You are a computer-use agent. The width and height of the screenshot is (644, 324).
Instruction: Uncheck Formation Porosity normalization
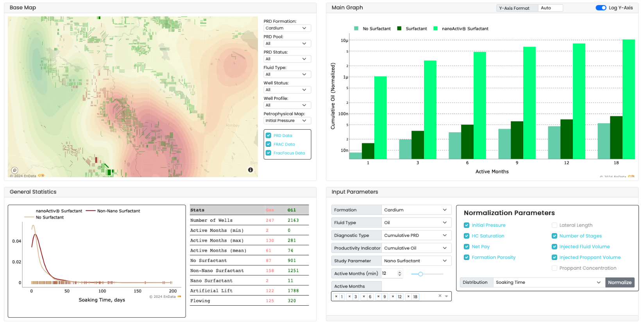[467, 257]
